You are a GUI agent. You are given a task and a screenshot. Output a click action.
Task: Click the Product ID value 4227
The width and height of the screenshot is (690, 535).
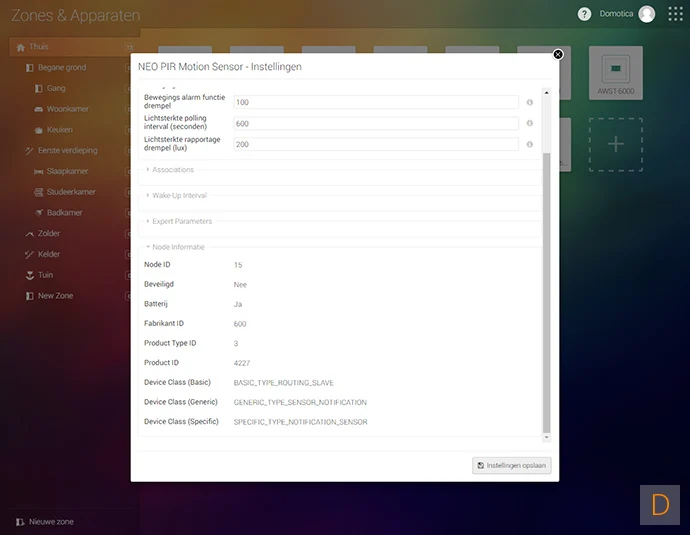pyautogui.click(x=242, y=363)
